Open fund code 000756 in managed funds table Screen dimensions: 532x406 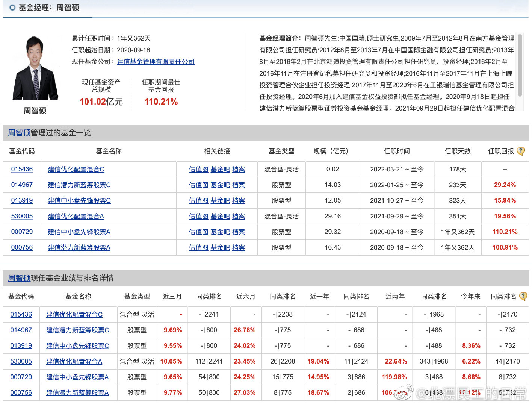pos(22,247)
